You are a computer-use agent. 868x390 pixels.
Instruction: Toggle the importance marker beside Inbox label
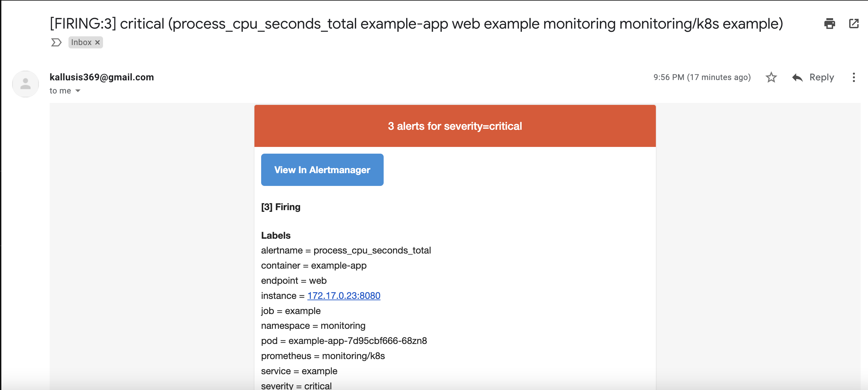pyautogui.click(x=56, y=42)
